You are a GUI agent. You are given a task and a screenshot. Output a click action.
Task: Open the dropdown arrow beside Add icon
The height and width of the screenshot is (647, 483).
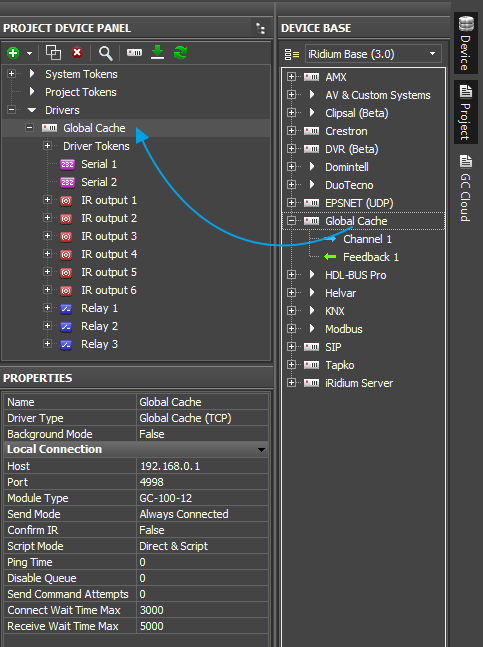[29, 53]
